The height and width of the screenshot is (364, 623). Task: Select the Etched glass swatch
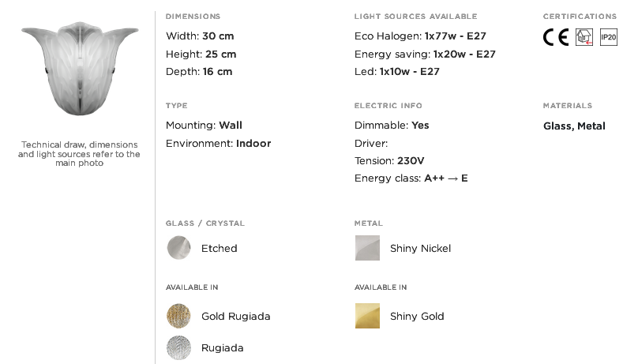coord(178,248)
